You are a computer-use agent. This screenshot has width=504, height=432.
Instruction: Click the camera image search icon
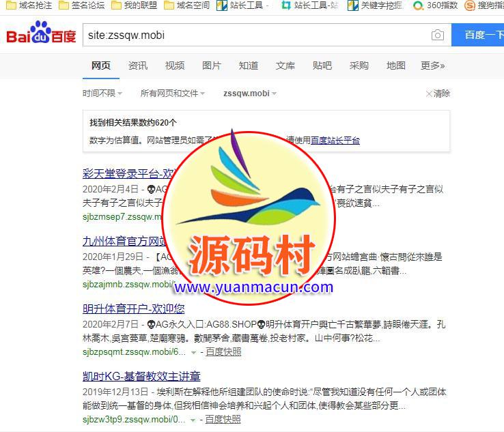(438, 35)
